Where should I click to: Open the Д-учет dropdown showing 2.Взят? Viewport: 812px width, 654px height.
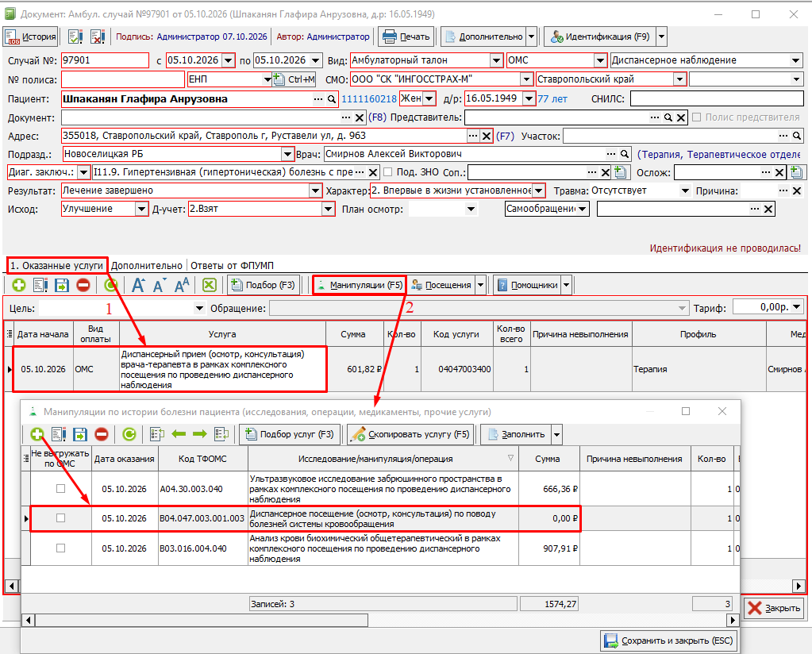[328, 210]
